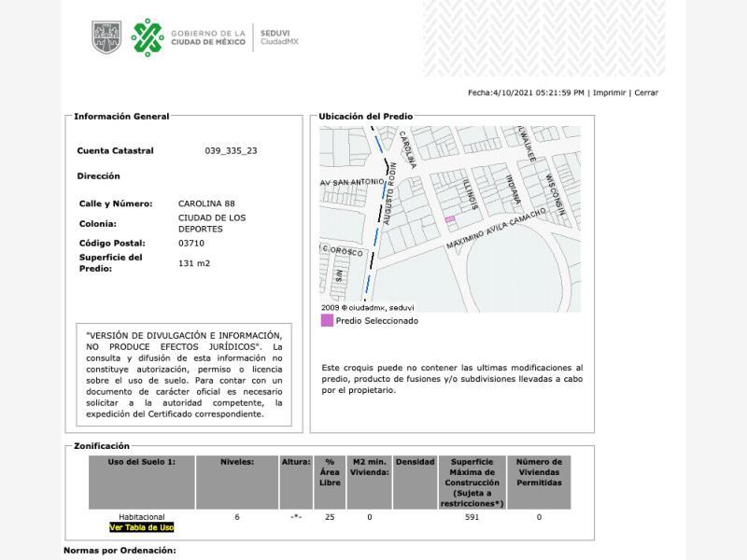Click the MAXIMINO AVILA CAMACHO street label on map
Screen dimensions: 747x560
click(496, 229)
